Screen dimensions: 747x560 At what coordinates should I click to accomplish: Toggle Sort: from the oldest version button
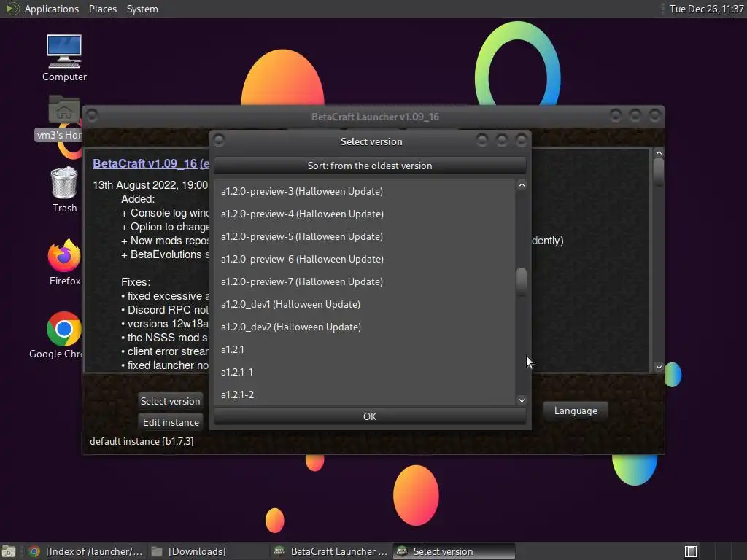pyautogui.click(x=370, y=166)
